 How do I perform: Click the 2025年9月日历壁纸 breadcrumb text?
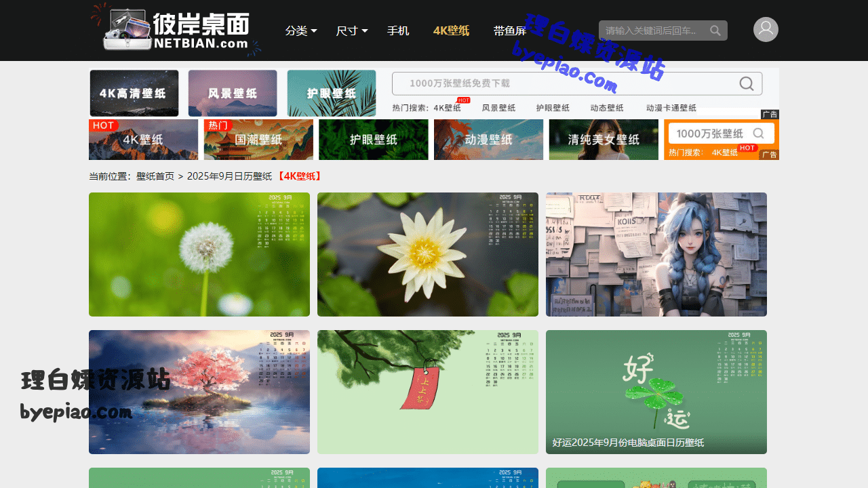click(x=229, y=176)
